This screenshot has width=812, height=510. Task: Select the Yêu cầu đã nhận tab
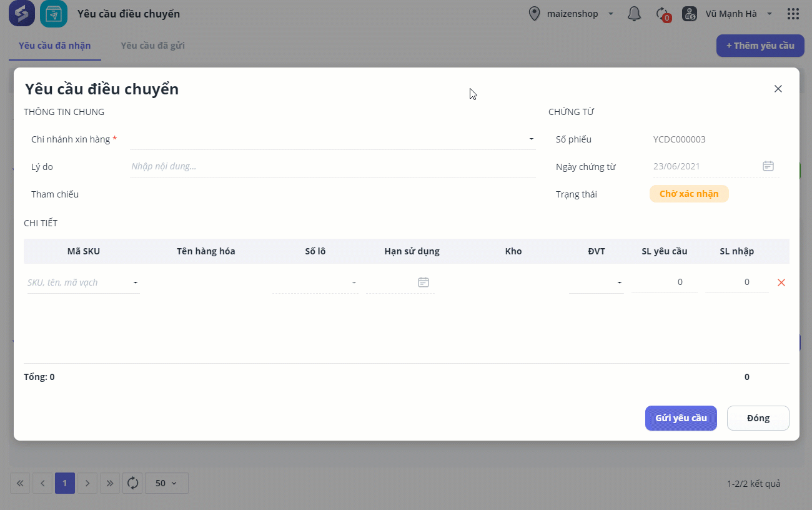click(x=55, y=46)
